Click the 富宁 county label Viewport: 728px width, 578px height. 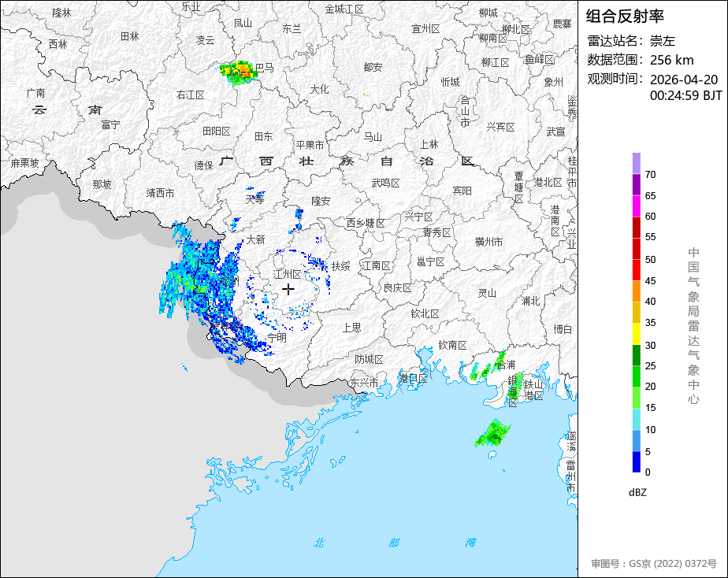pos(110,124)
